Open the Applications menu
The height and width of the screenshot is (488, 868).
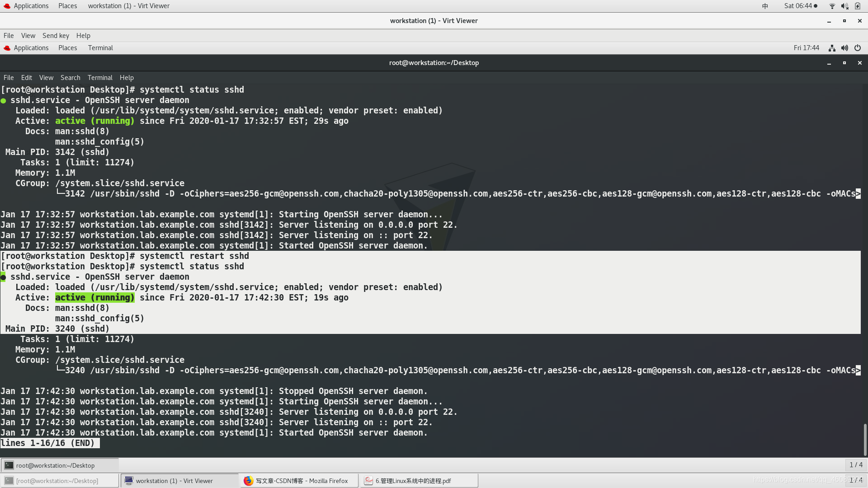coord(31,5)
